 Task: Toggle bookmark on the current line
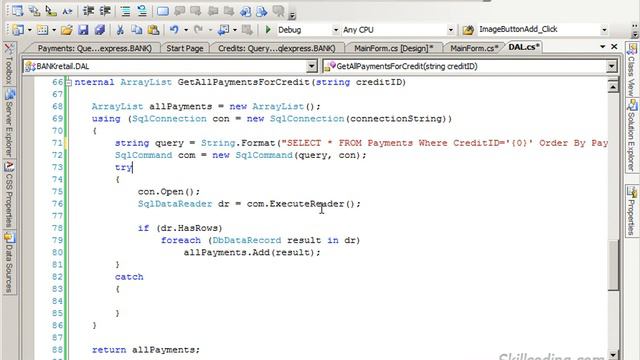[x=163, y=11]
